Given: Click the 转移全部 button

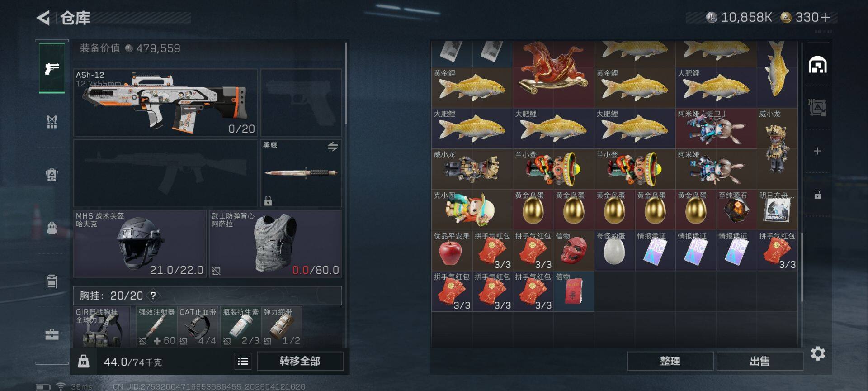Looking at the screenshot, I should click(300, 361).
